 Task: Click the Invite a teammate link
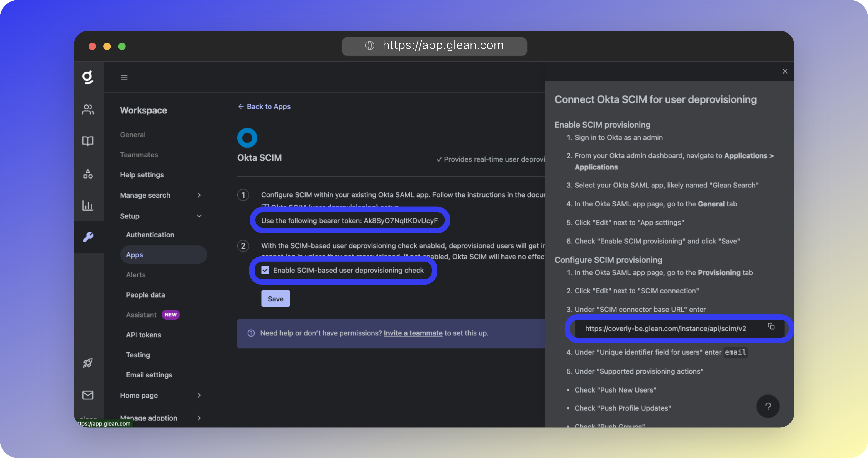click(413, 333)
